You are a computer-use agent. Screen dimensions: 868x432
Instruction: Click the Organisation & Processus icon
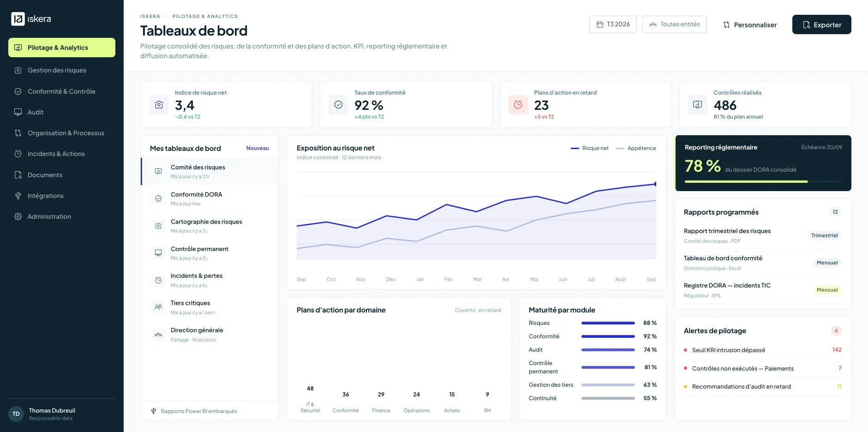[x=18, y=133]
